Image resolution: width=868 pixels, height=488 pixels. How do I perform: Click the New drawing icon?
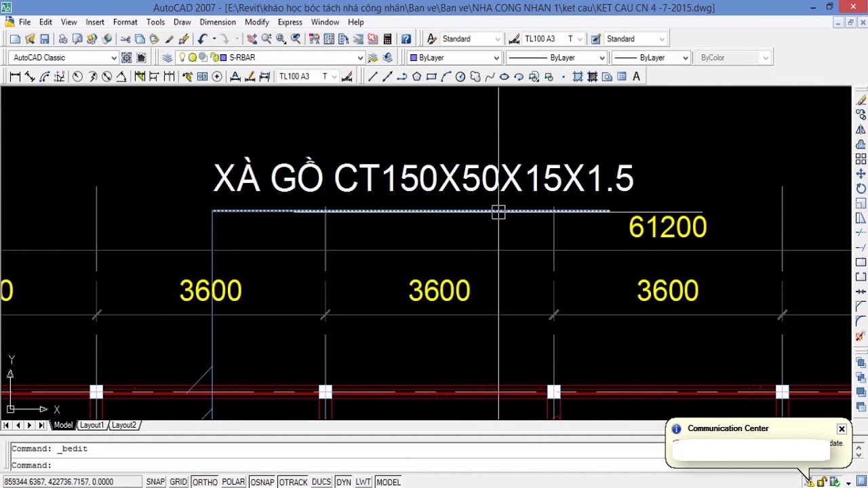pos(15,39)
